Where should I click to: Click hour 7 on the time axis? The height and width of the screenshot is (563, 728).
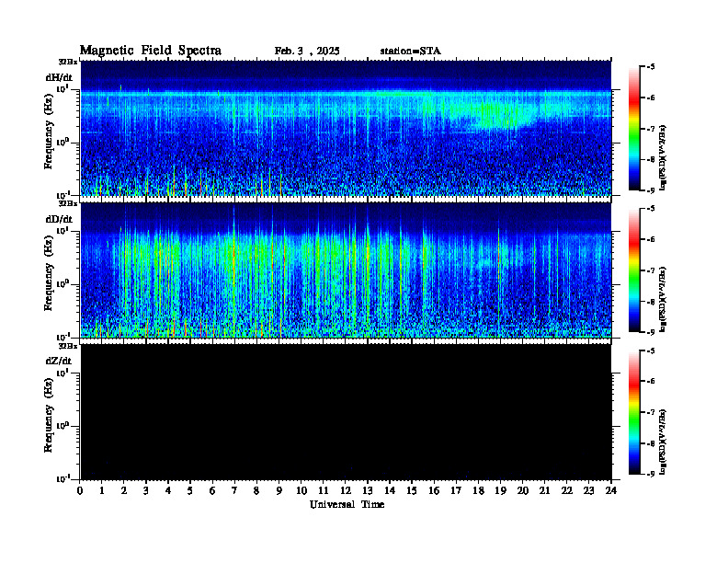pos(234,490)
